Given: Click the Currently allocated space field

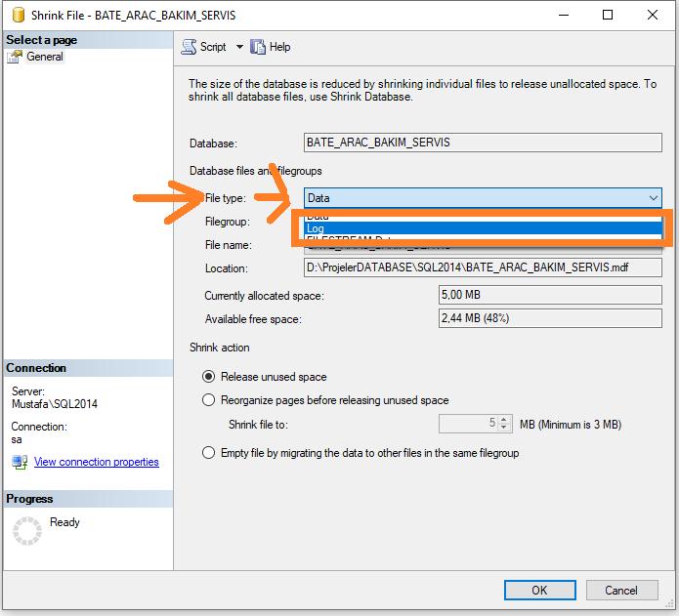Looking at the screenshot, I should tap(551, 295).
